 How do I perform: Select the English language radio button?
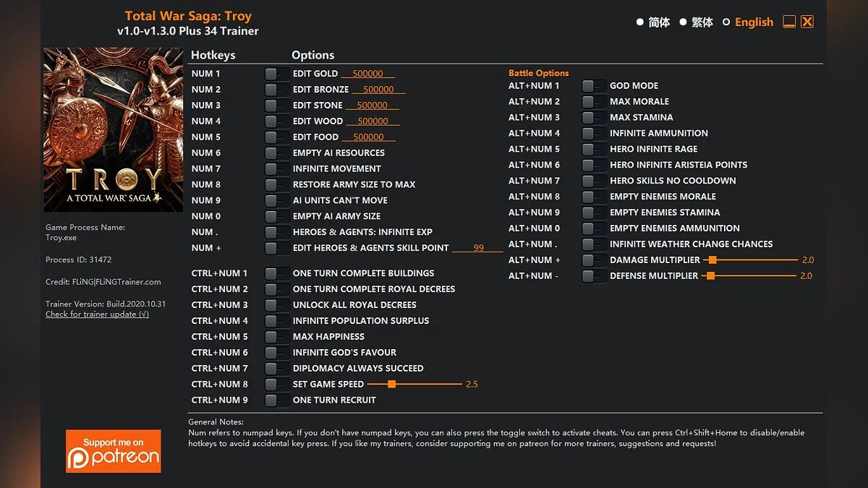727,22
